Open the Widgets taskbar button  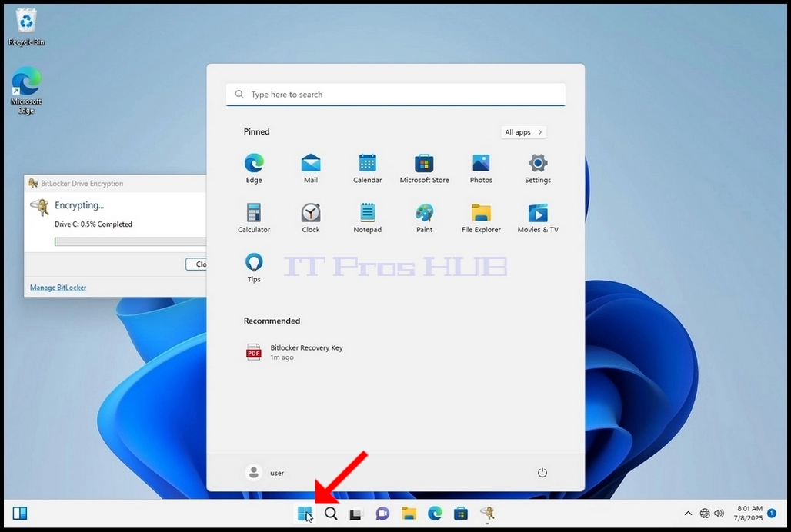(x=20, y=514)
